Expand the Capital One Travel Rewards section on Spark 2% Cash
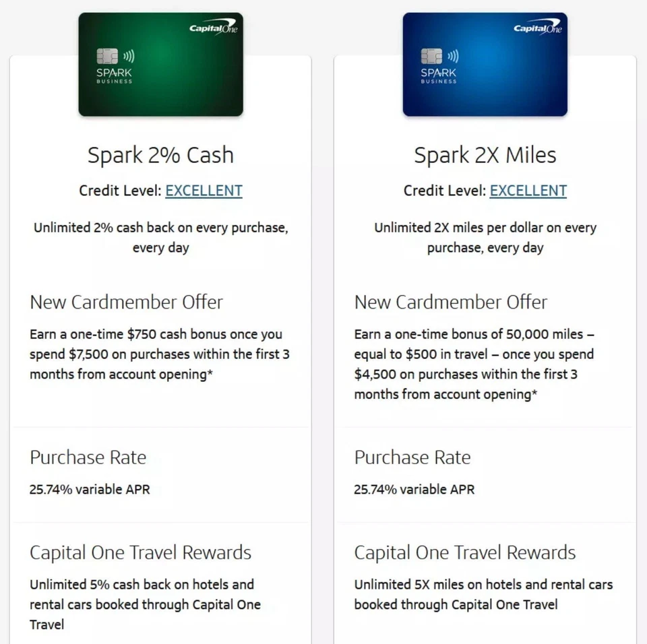This screenshot has width=647, height=644. (x=140, y=552)
